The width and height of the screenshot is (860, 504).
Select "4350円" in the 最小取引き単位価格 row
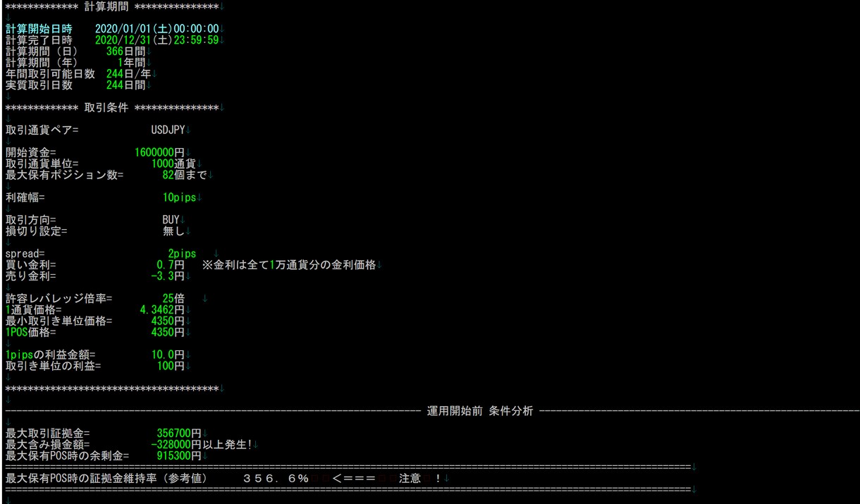click(x=168, y=322)
